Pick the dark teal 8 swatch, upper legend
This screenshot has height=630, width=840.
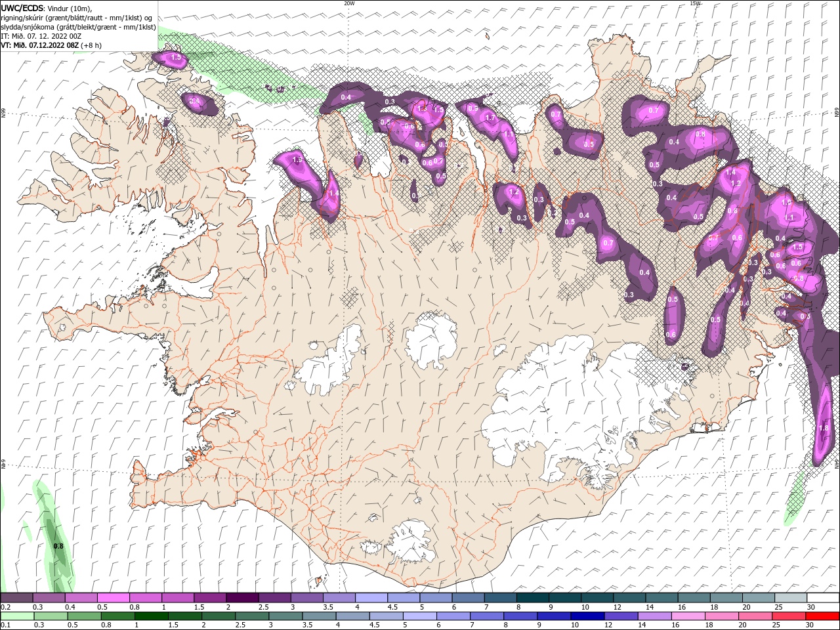[533, 598]
